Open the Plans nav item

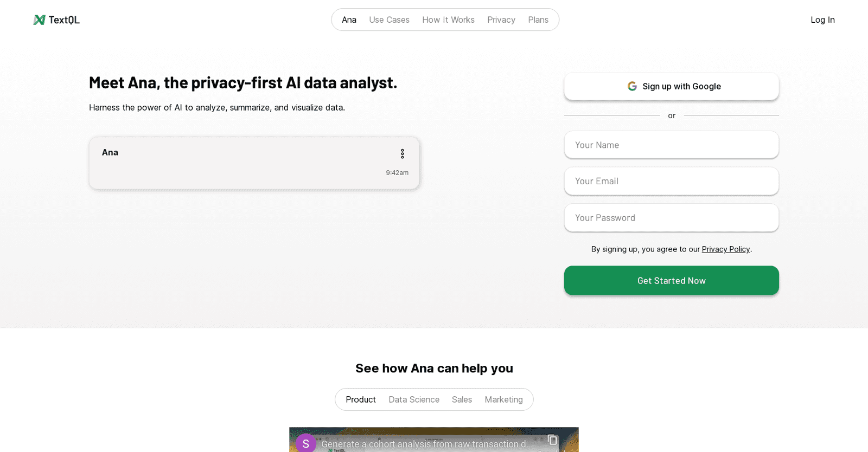(538, 20)
